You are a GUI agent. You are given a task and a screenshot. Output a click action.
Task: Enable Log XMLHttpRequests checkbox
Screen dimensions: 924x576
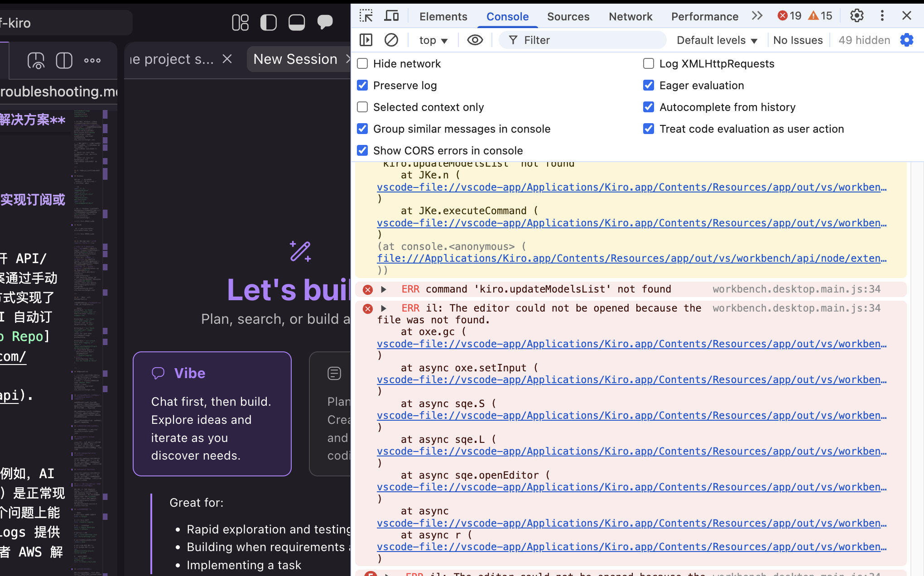pyautogui.click(x=649, y=64)
